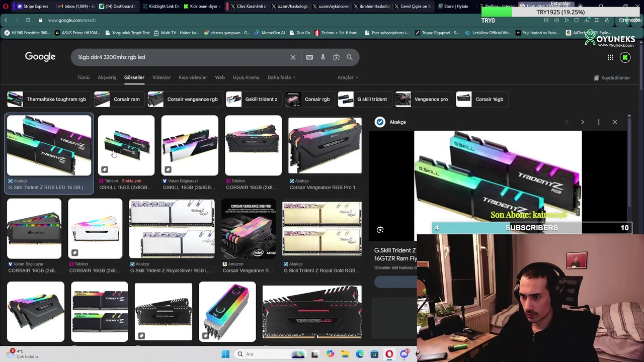Image resolution: width=644 pixels, height=362 pixels.
Task: Open Microsoft Edge from the taskbar
Action: click(x=360, y=354)
